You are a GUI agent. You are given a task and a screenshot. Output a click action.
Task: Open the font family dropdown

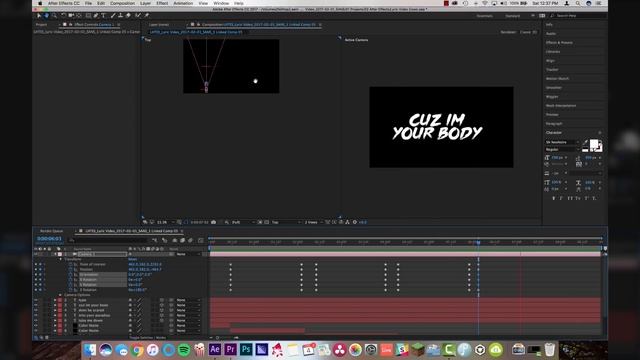pos(562,142)
